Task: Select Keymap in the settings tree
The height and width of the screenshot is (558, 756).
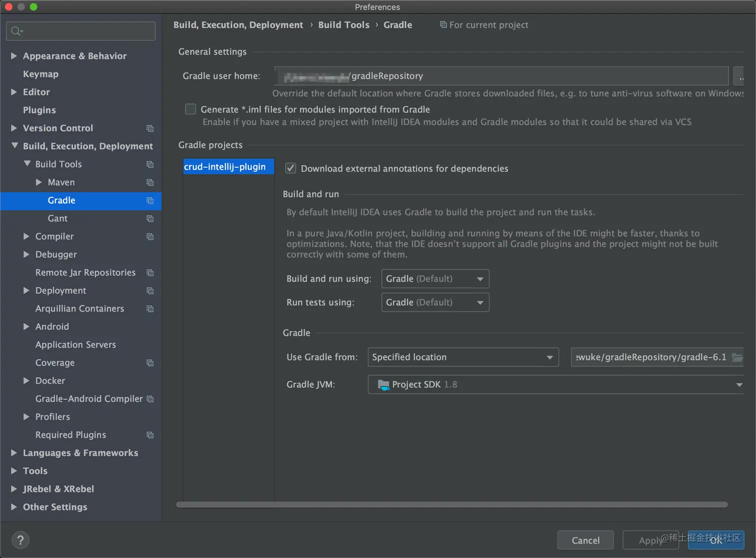Action: (40, 74)
